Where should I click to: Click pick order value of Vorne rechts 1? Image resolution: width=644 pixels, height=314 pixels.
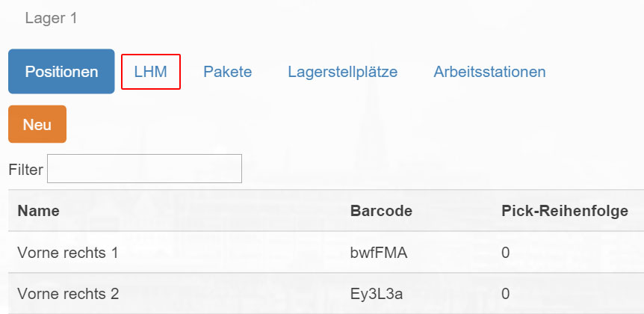click(506, 253)
